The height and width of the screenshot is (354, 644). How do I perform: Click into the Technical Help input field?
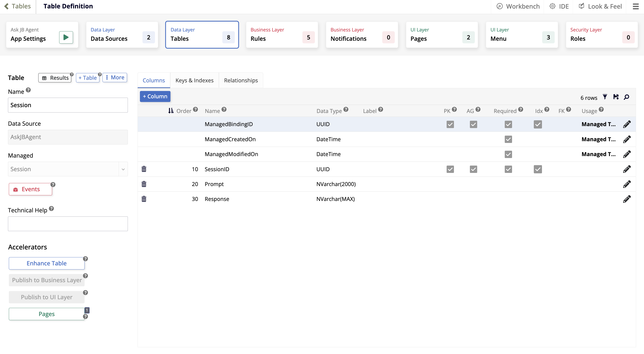click(68, 224)
